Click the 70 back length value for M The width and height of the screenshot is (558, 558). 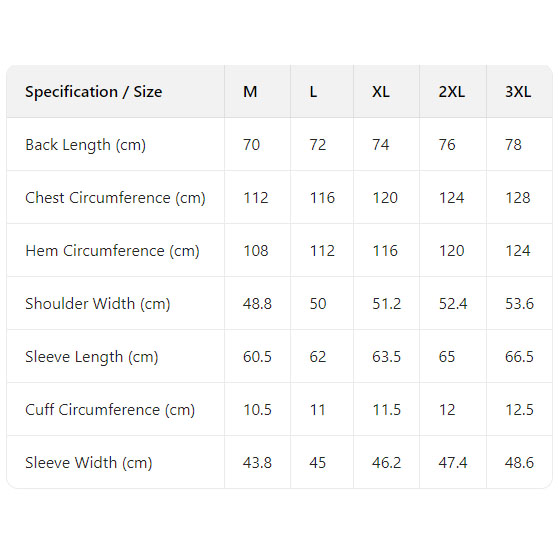click(252, 145)
